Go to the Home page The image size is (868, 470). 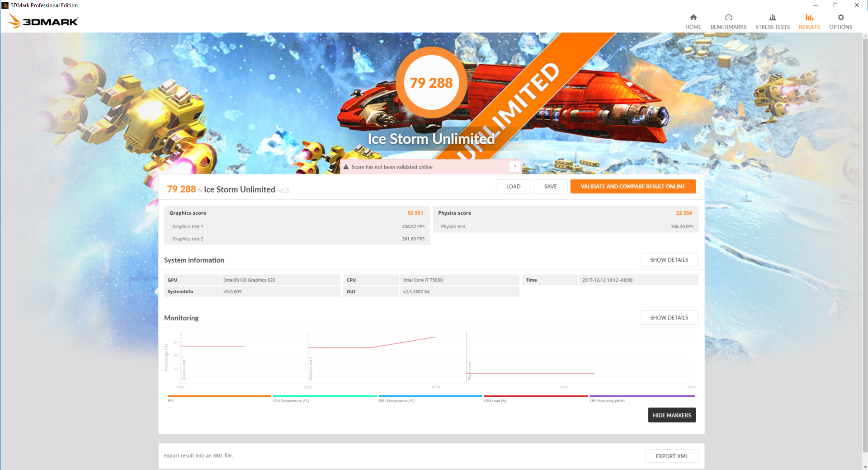693,22
